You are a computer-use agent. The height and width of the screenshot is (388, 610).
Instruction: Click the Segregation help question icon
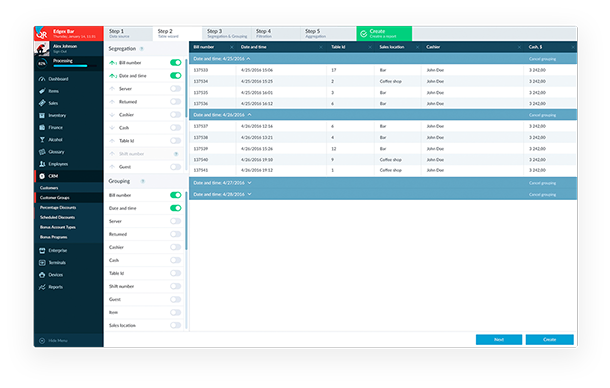142,49
